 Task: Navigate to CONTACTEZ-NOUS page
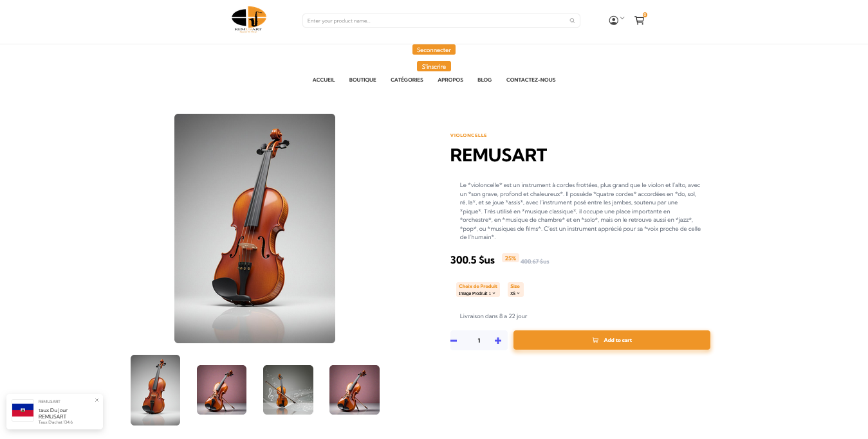[531, 80]
